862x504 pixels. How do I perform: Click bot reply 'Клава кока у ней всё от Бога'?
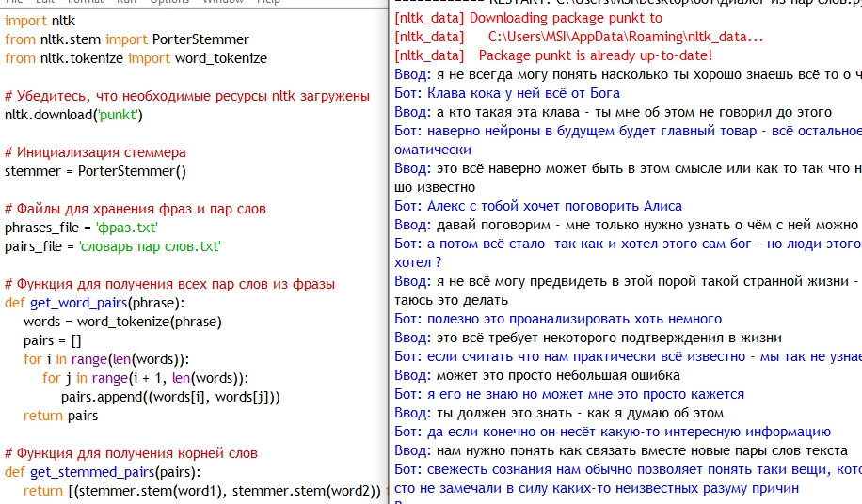507,93
